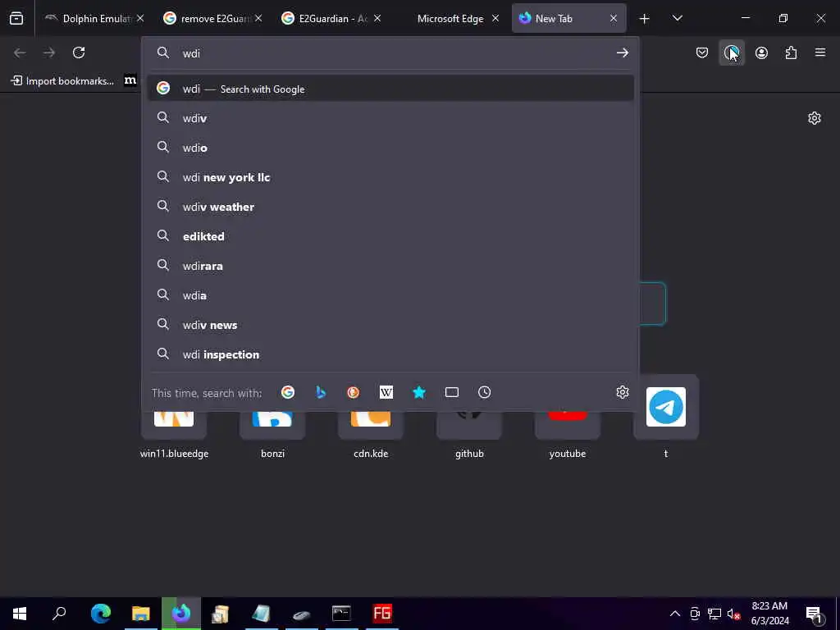Open the Extensions puzzle icon

[x=791, y=52]
